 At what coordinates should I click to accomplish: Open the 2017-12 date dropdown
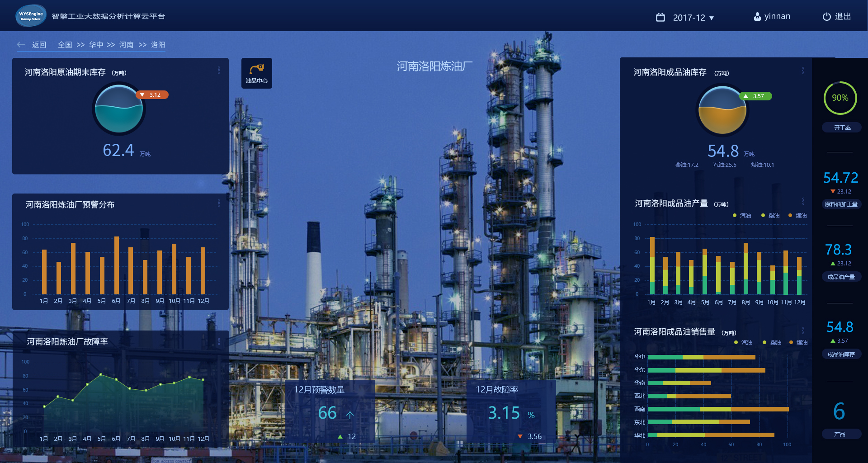693,18
